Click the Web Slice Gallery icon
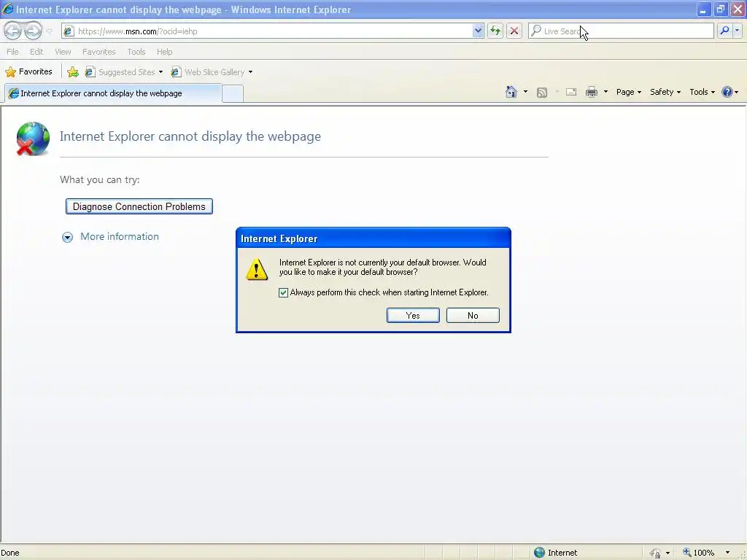 (x=176, y=72)
